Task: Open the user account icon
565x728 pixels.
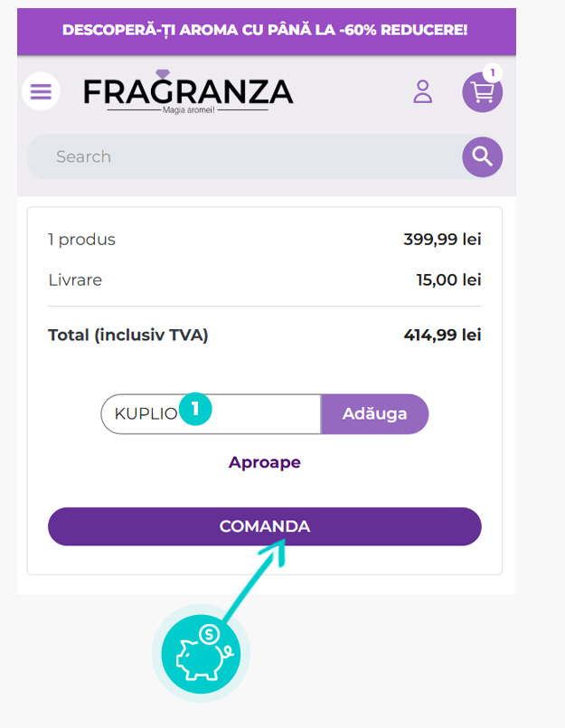Action: point(423,91)
